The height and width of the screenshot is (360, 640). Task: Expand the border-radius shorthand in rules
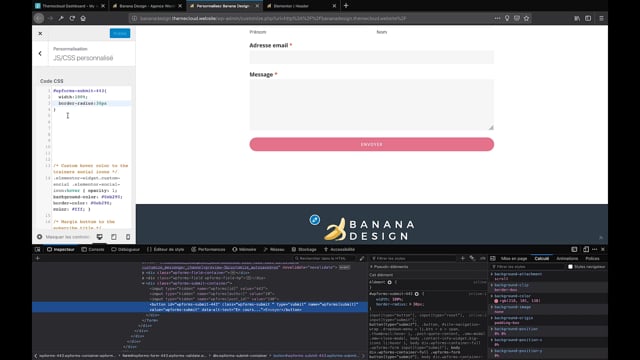(411, 304)
